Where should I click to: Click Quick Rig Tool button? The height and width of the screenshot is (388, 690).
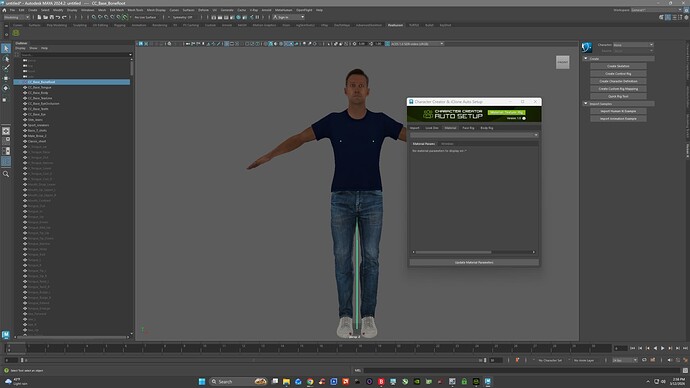618,96
